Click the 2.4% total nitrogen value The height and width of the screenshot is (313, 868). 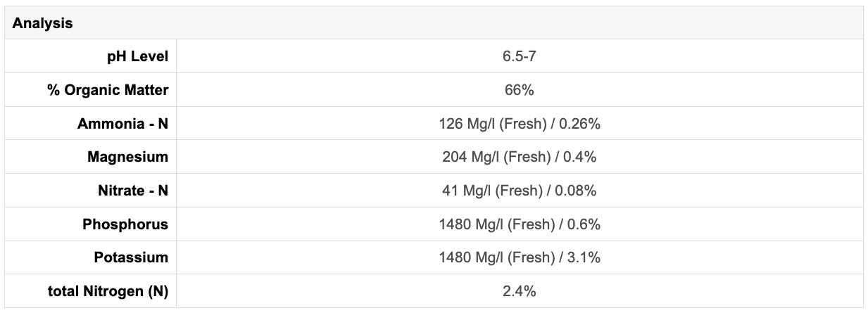(520, 291)
